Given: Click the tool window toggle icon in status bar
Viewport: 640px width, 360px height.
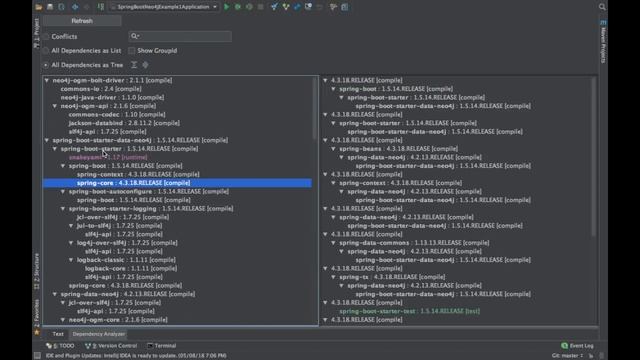Looking at the screenshot, I should coord(37,356).
